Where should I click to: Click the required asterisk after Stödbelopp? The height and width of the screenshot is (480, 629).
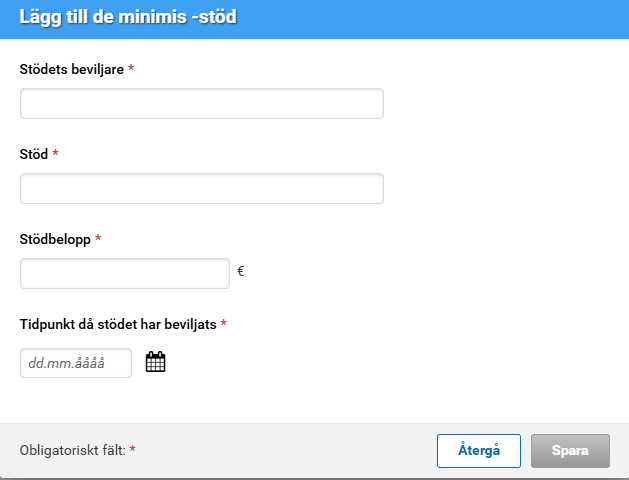(x=98, y=239)
